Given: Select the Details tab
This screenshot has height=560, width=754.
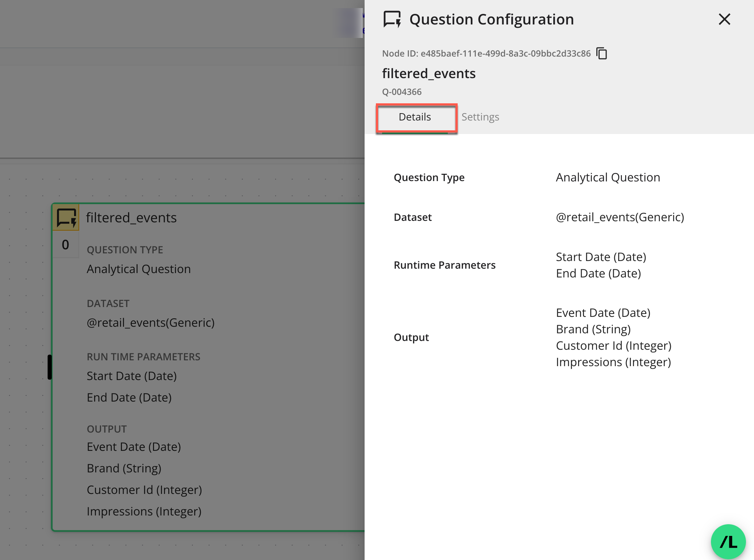Looking at the screenshot, I should click(415, 117).
